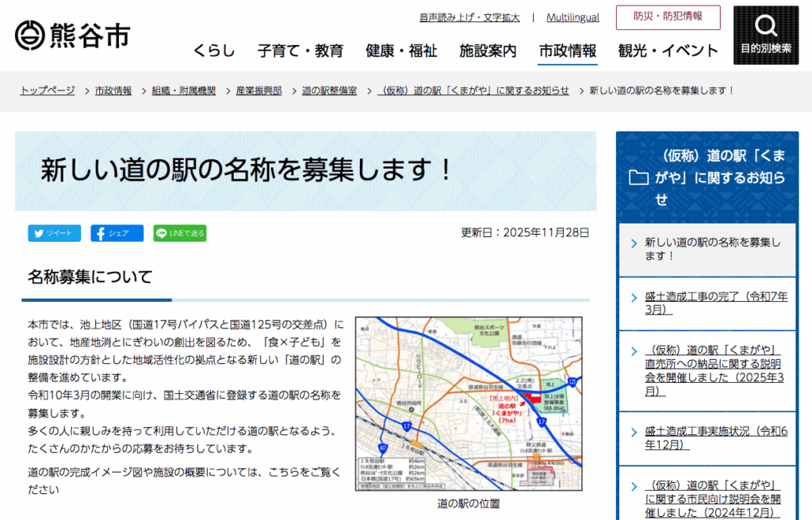Open the 観光・イベント navigation menu

(x=668, y=52)
